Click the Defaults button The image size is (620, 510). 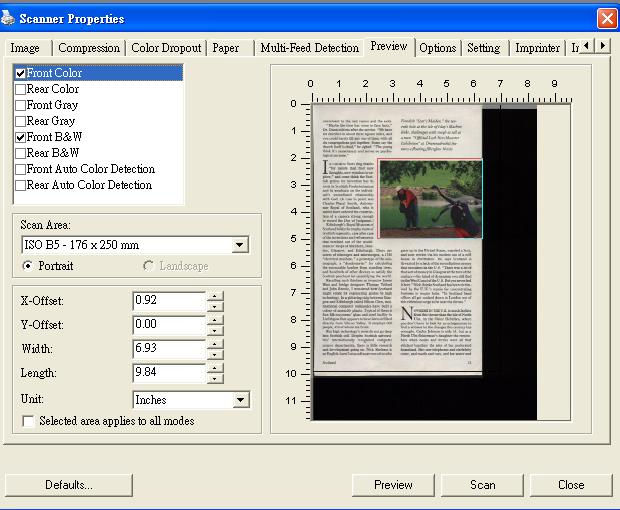click(x=69, y=485)
